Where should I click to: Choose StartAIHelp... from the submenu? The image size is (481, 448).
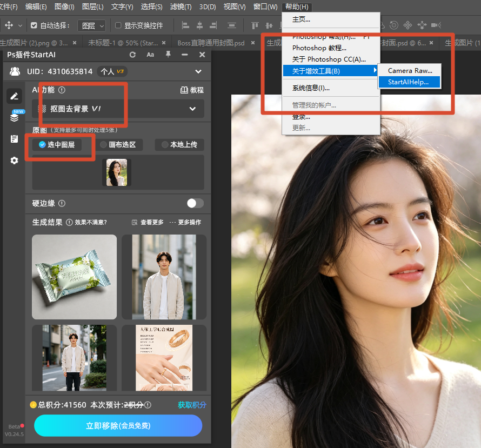point(409,82)
